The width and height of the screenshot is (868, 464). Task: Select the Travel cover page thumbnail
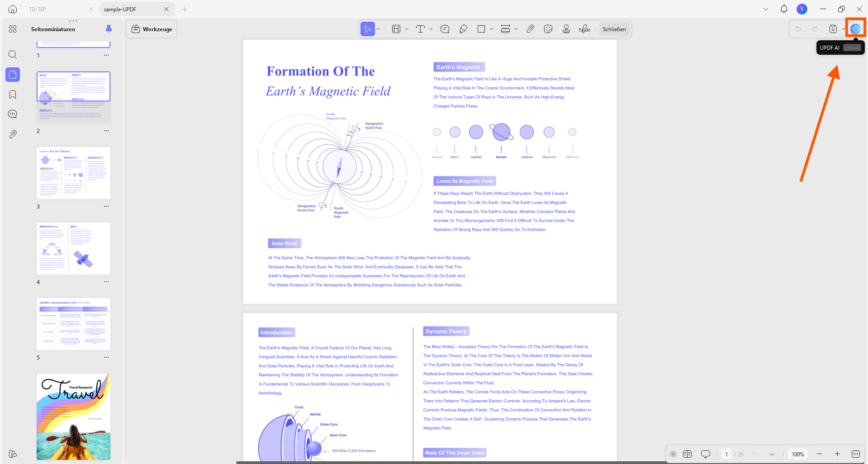pos(73,417)
